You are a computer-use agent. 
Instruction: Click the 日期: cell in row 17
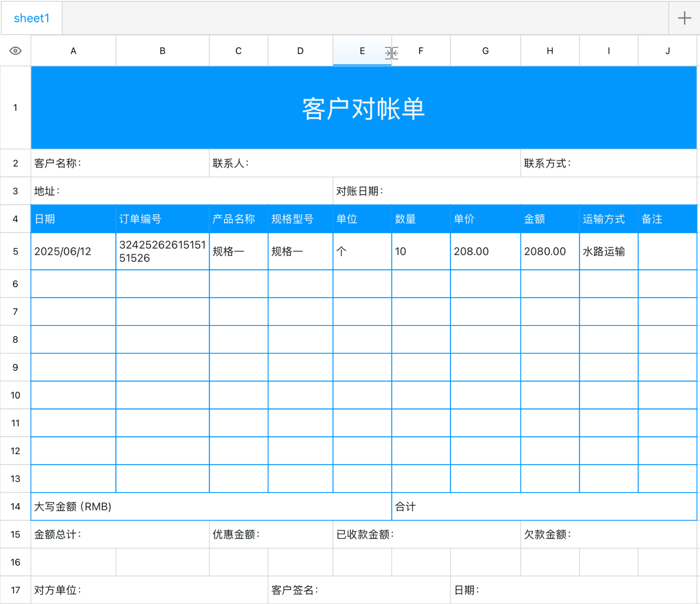click(x=574, y=590)
